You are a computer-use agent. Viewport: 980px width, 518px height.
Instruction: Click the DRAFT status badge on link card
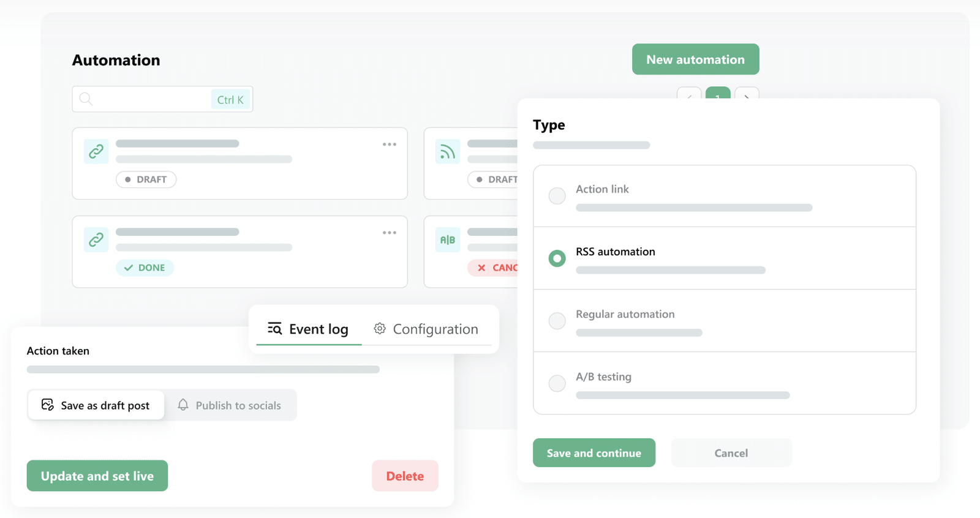coord(146,179)
